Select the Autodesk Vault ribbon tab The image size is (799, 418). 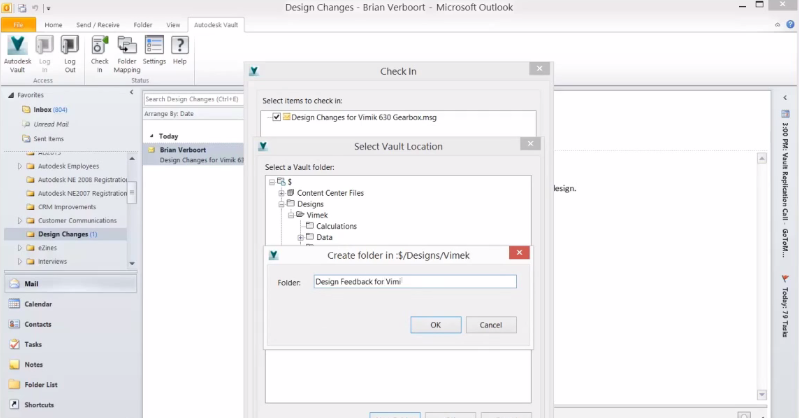point(216,24)
